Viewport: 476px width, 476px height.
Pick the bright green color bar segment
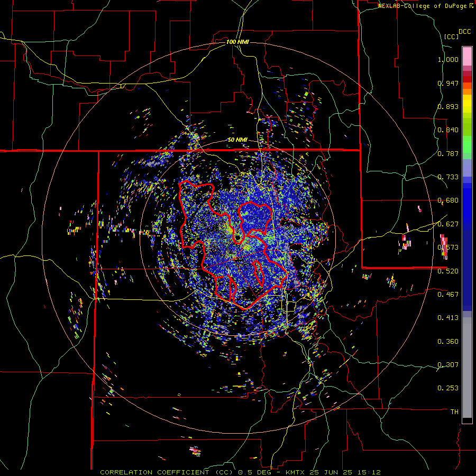[467, 144]
